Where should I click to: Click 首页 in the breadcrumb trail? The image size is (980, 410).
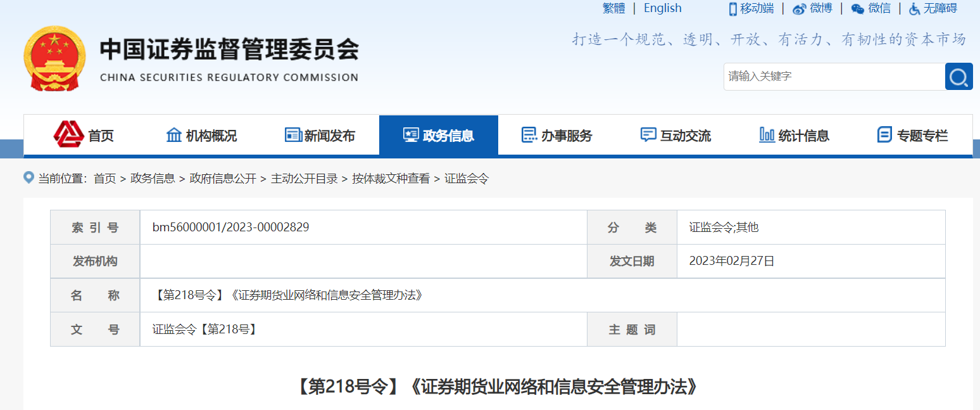[105, 179]
